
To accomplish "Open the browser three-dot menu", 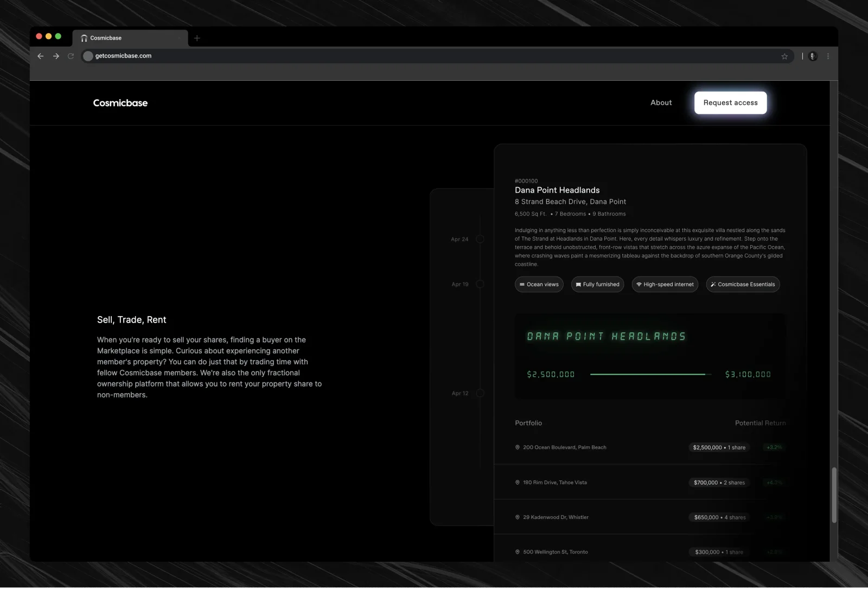I will [828, 56].
